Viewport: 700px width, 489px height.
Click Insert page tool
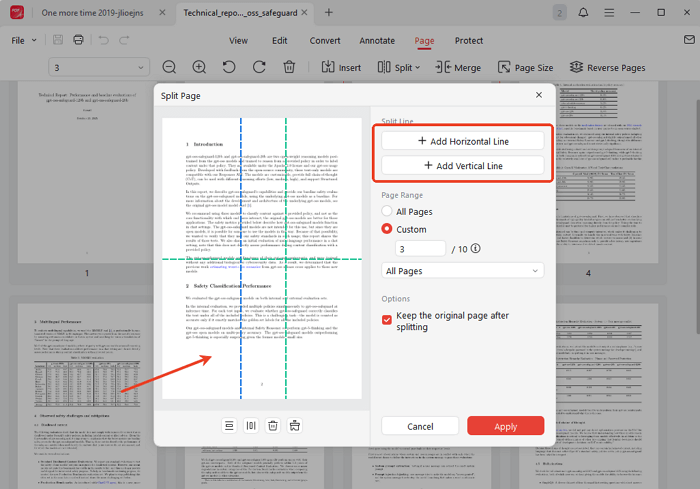click(341, 67)
